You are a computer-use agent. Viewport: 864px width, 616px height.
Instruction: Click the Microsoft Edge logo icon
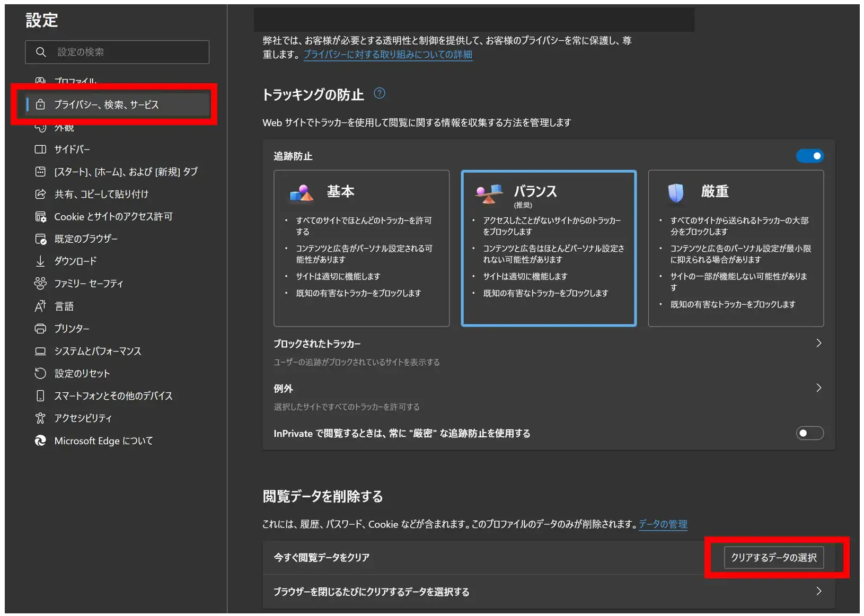coord(40,441)
